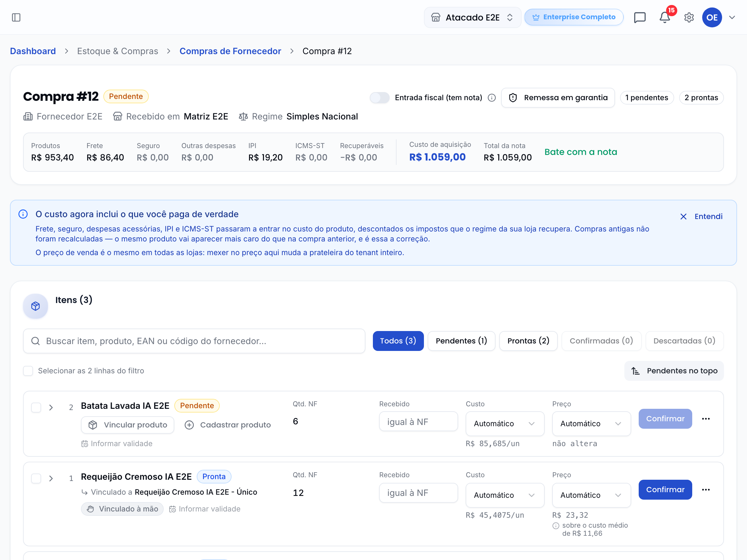Click the 1 pendentes pill

[647, 98]
